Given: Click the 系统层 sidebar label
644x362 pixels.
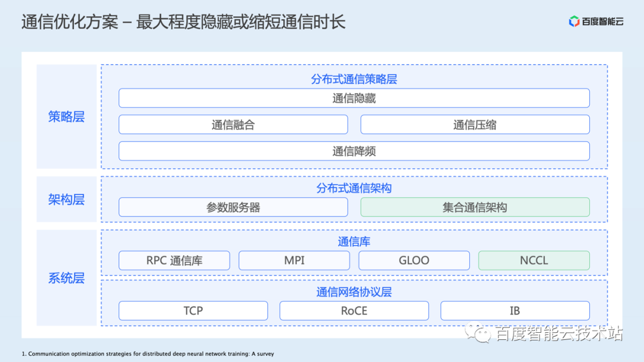Looking at the screenshot, I should [x=66, y=278].
